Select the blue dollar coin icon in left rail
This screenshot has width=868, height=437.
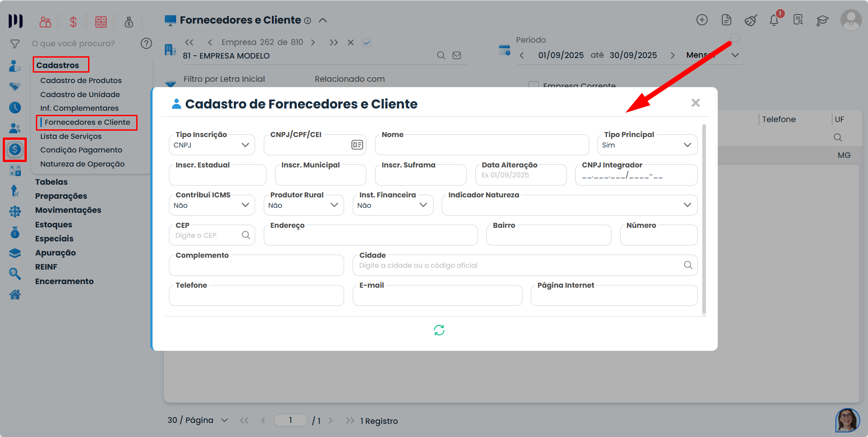pos(15,149)
